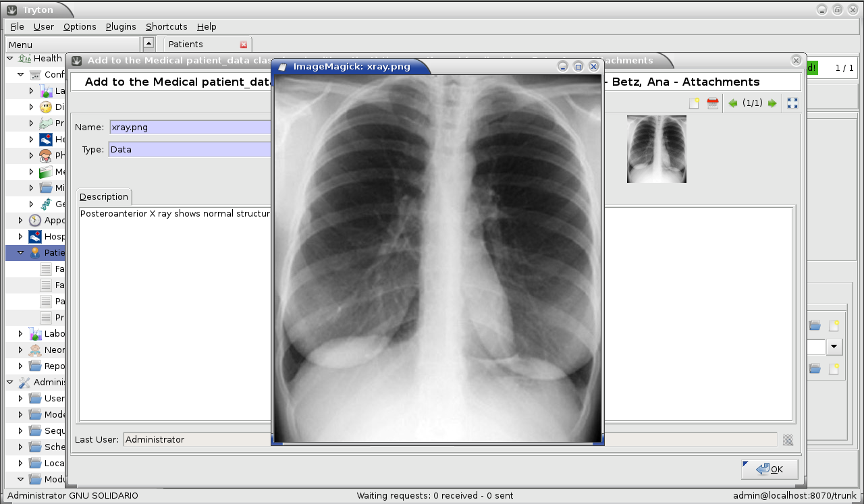Click the xray.png thumbnail preview
Viewport: 864px width, 504px height.
pyautogui.click(x=656, y=148)
